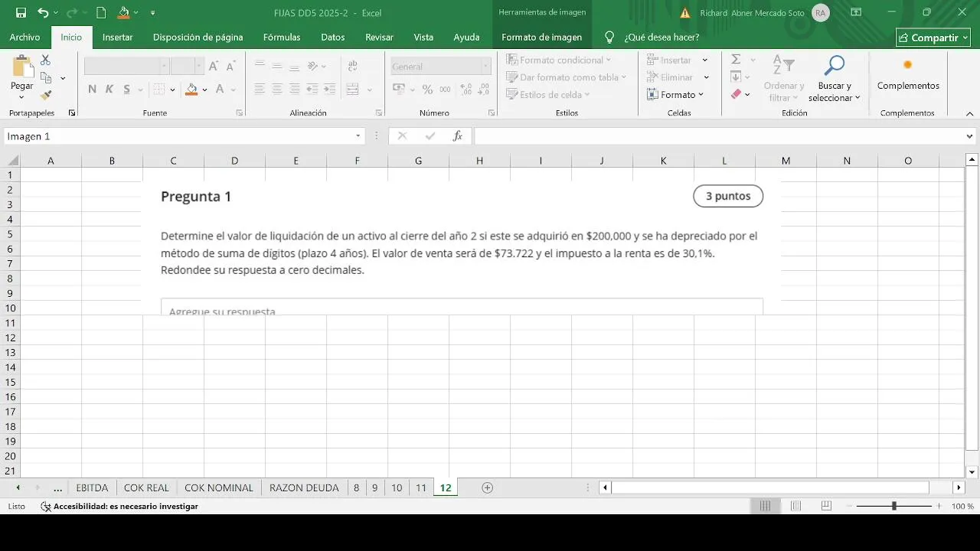Increase font size with the larger A
Screen dimensions: 980x551
214,67
